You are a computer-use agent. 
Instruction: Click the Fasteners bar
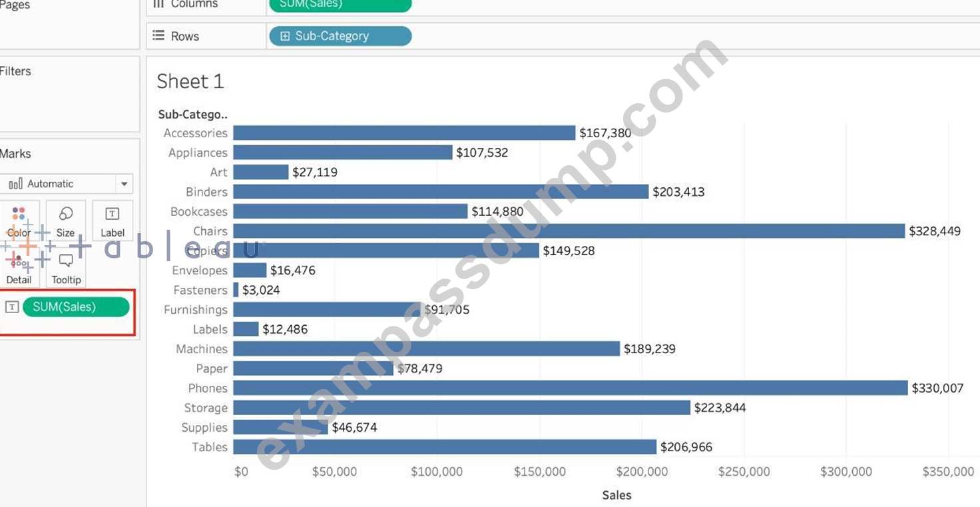click(x=236, y=290)
